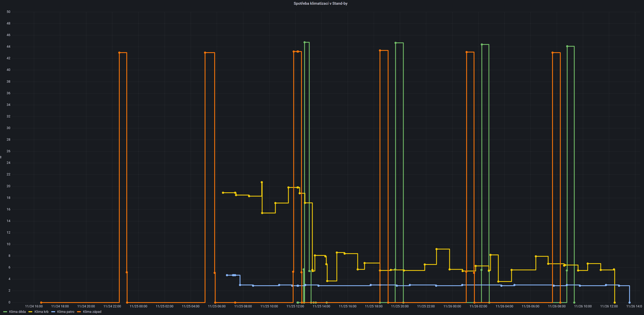Screen dimensions: 644x315
Task: Open yellow Klima krb color swatch
Action: [30, 312]
